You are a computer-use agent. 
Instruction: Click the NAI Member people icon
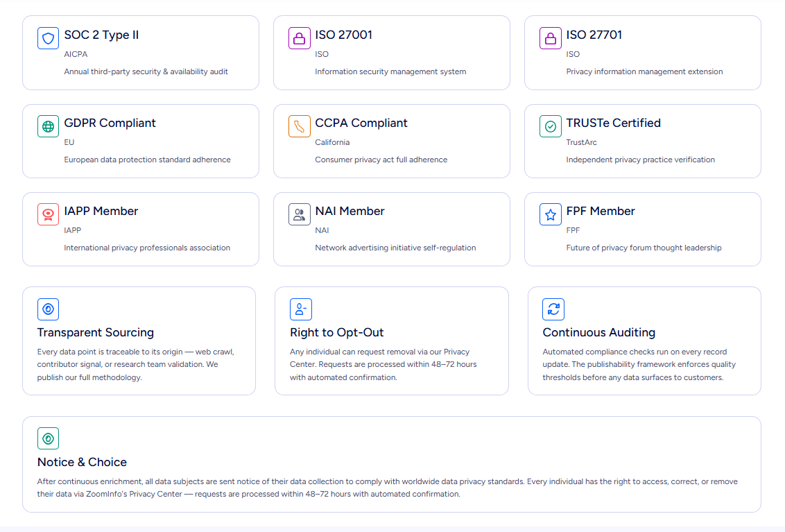pos(300,214)
